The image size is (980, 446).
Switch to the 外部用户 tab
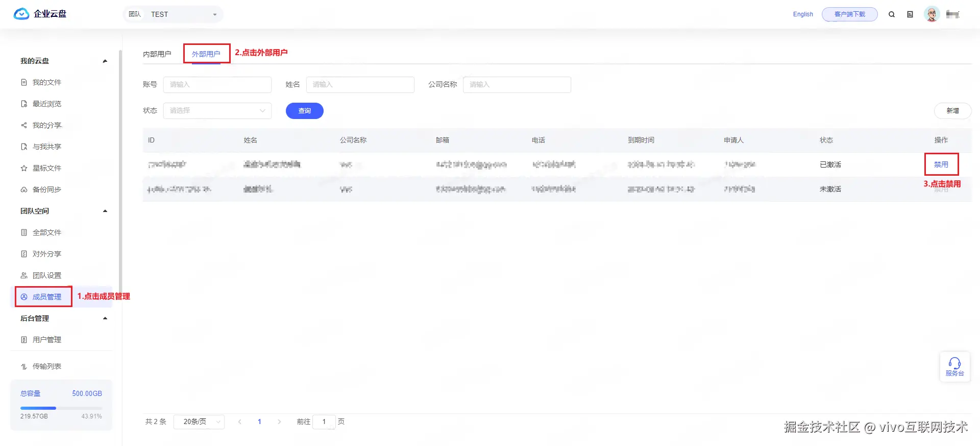click(206, 54)
